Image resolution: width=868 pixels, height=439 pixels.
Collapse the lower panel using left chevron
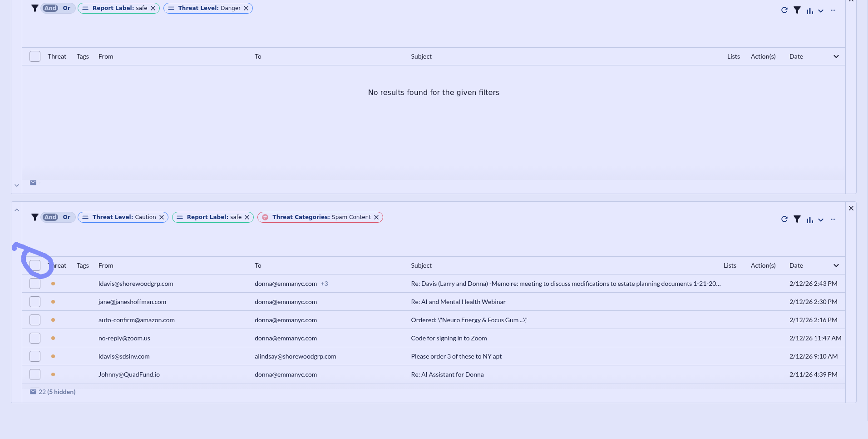17,210
